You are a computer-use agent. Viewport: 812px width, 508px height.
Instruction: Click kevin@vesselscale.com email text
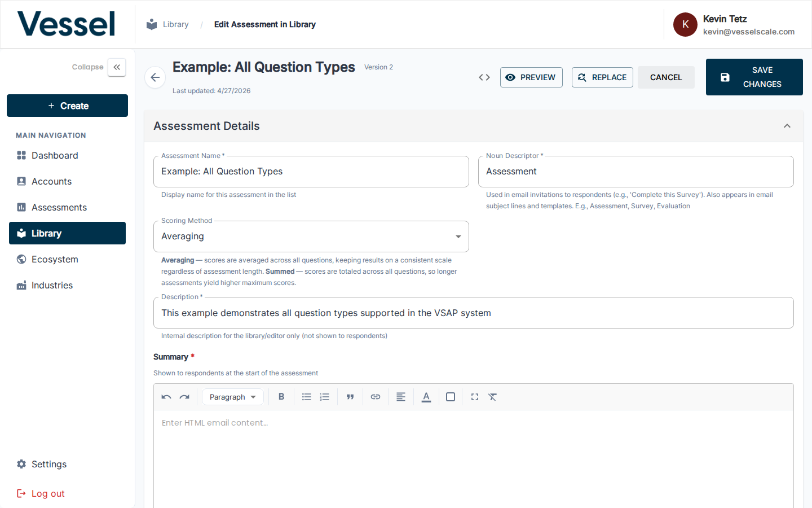click(x=749, y=32)
